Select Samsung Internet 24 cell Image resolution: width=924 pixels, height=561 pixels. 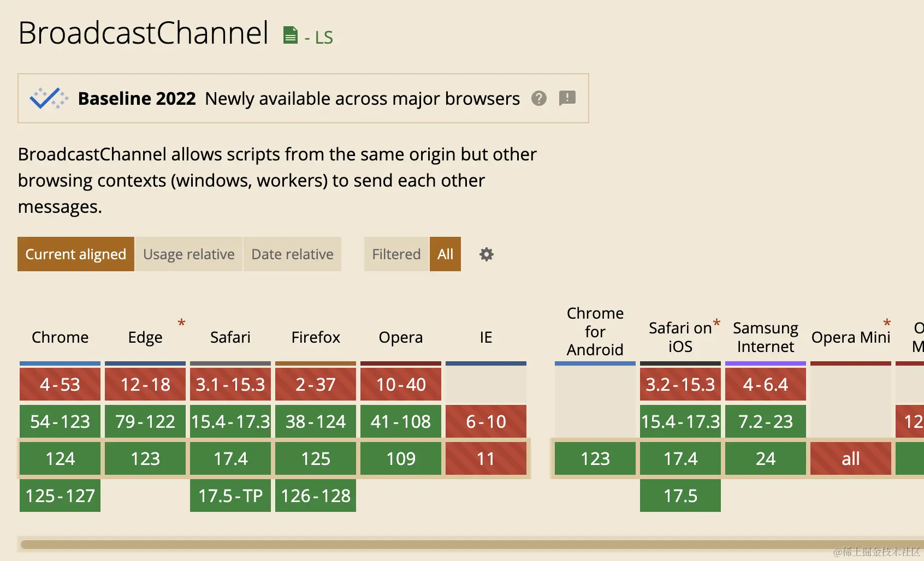tap(766, 458)
